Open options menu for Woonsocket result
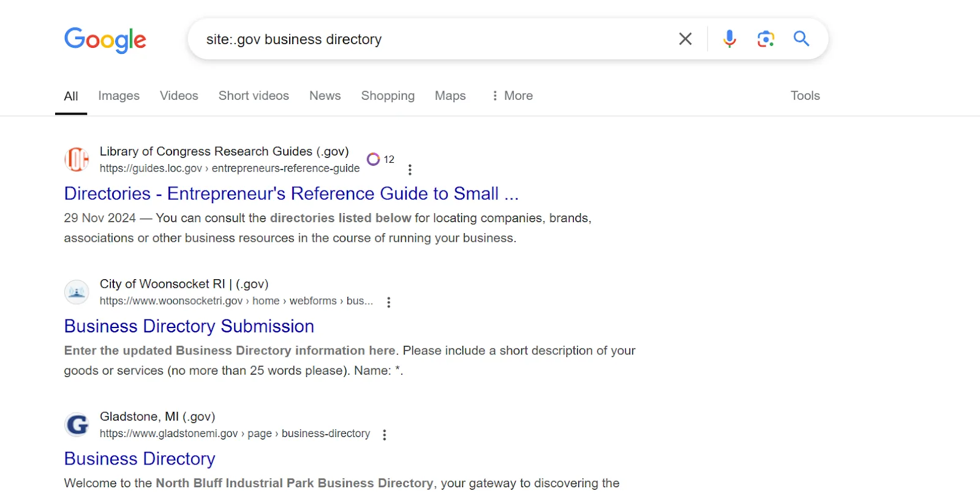 click(388, 302)
